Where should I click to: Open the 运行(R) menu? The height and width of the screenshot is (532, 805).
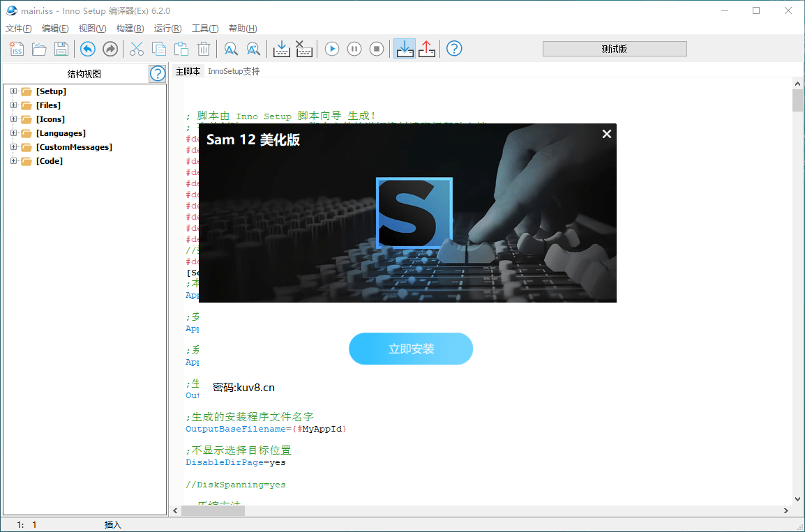(168, 28)
